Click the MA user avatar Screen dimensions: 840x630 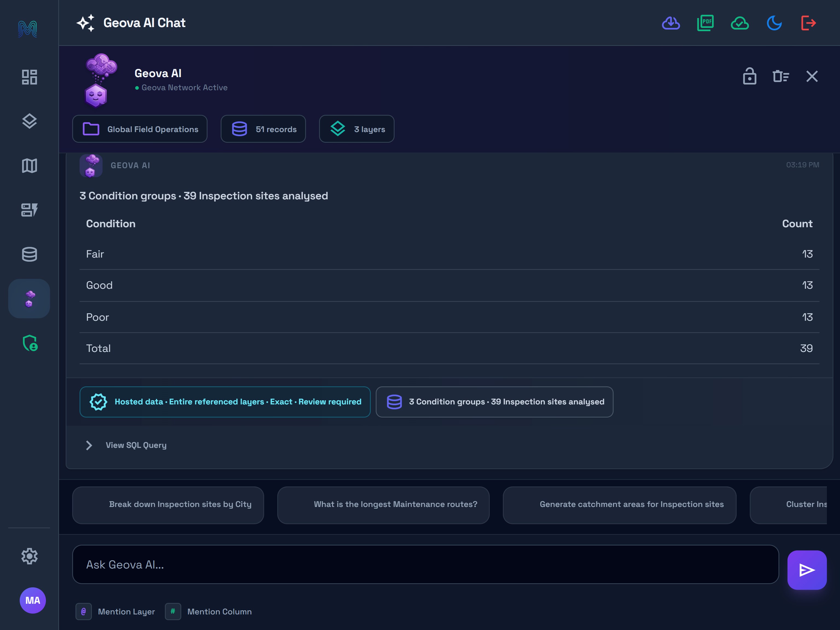point(33,600)
